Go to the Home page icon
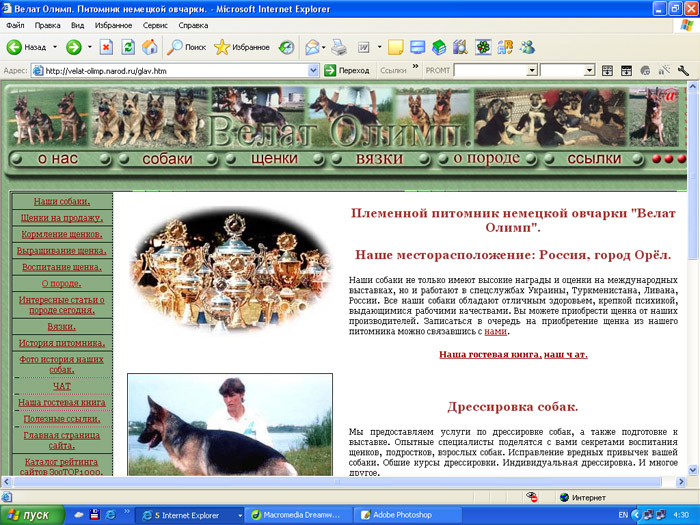Viewport: 700px width, 525px height. tap(150, 47)
